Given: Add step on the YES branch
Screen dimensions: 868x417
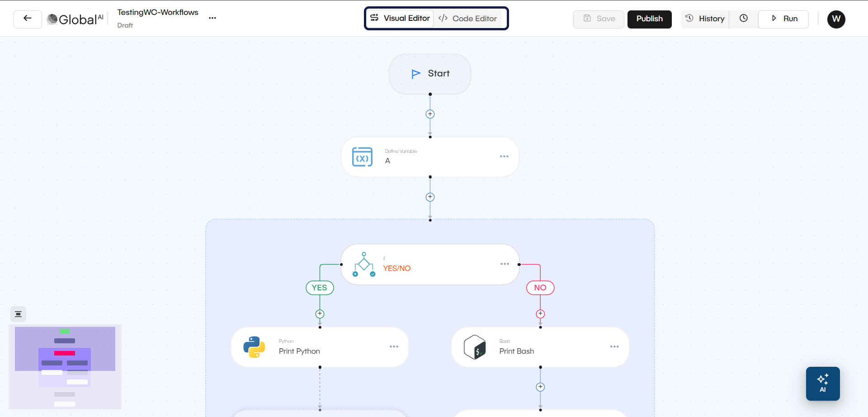Looking at the screenshot, I should (x=320, y=314).
